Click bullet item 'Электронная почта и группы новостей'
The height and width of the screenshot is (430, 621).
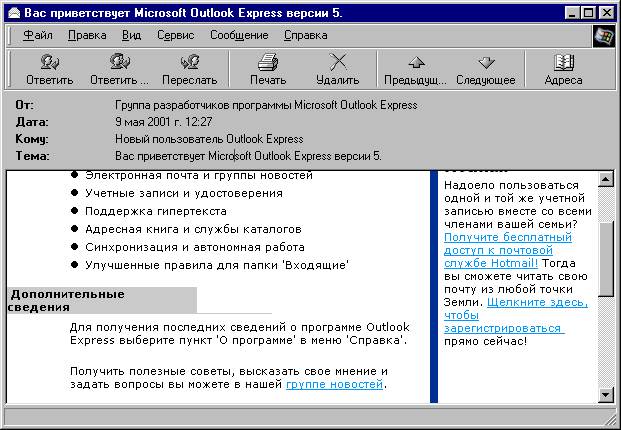click(199, 175)
